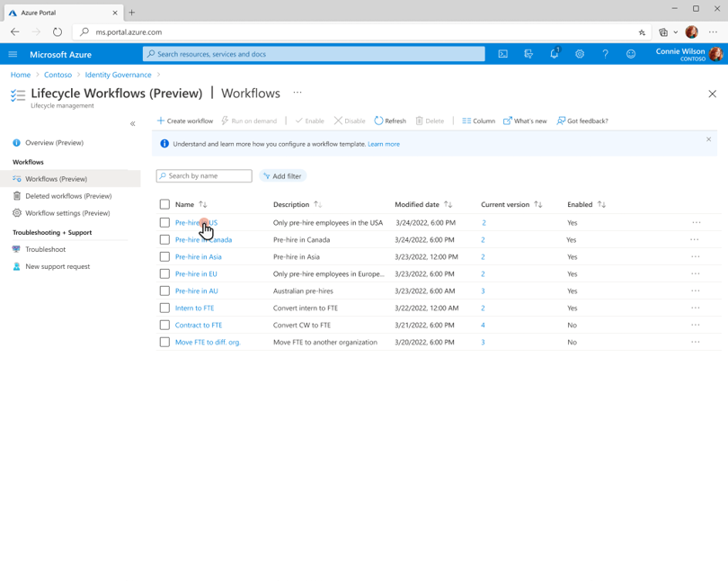Screen dimensions: 728x581
Task: Click Got feedback?
Action: pyautogui.click(x=582, y=121)
